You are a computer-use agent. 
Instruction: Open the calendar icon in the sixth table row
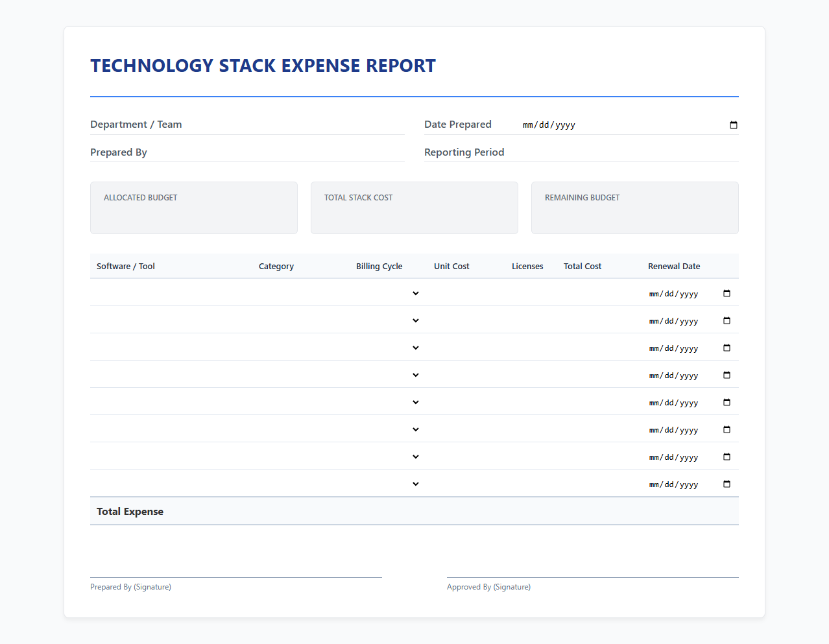coord(727,429)
